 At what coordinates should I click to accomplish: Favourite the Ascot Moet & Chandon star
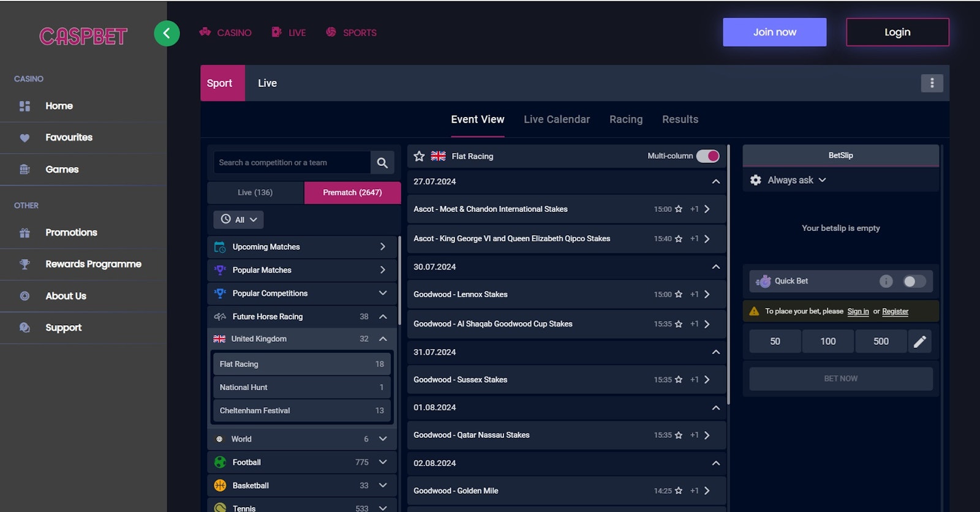(x=679, y=209)
